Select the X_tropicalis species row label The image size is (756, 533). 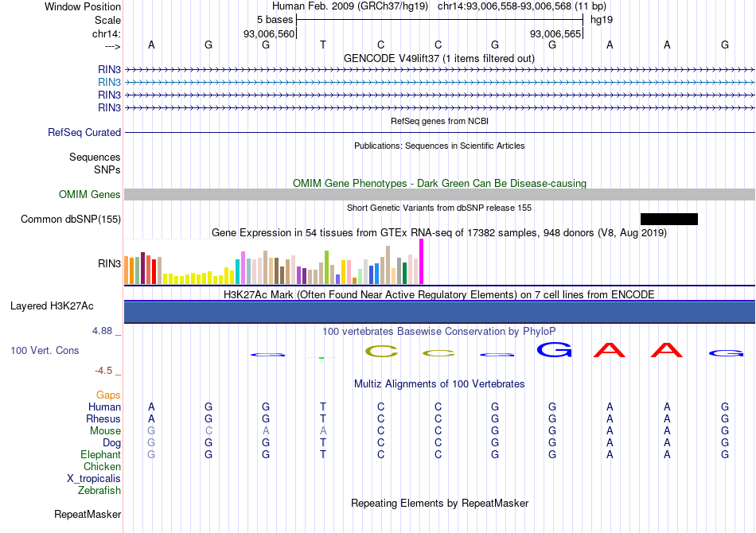coord(94,479)
